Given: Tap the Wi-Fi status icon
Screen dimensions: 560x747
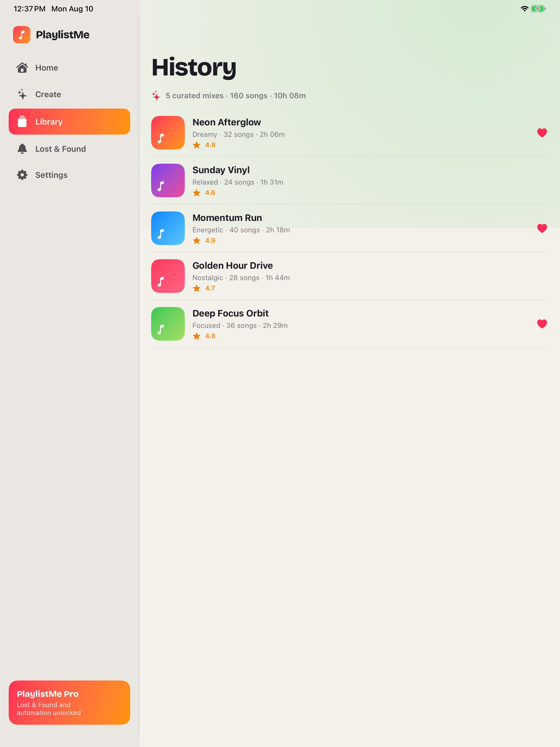Looking at the screenshot, I should click(x=524, y=9).
